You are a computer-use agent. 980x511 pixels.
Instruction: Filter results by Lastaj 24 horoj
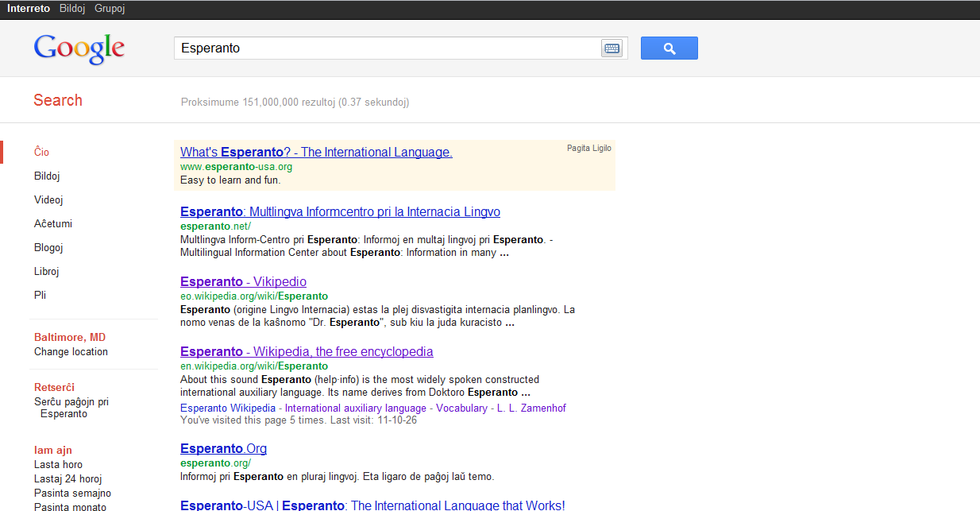[68, 478]
